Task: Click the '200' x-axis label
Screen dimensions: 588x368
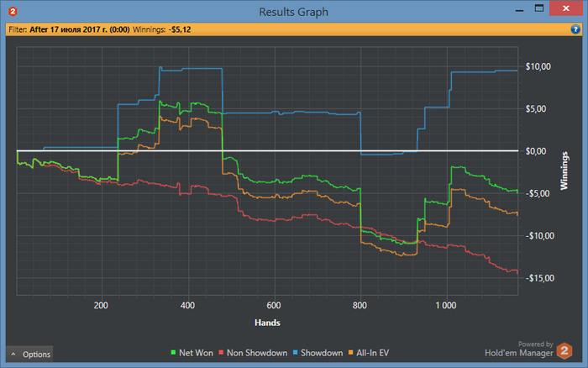Action: (101, 305)
